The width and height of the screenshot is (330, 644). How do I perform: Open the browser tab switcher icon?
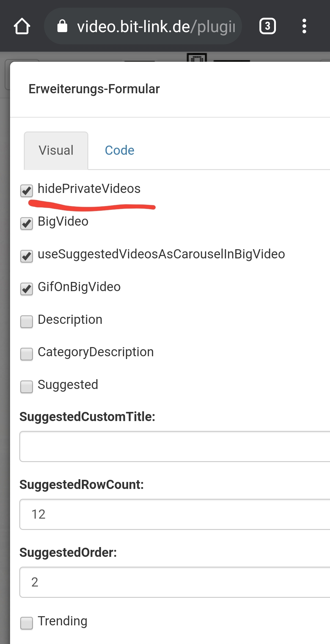[x=267, y=26]
